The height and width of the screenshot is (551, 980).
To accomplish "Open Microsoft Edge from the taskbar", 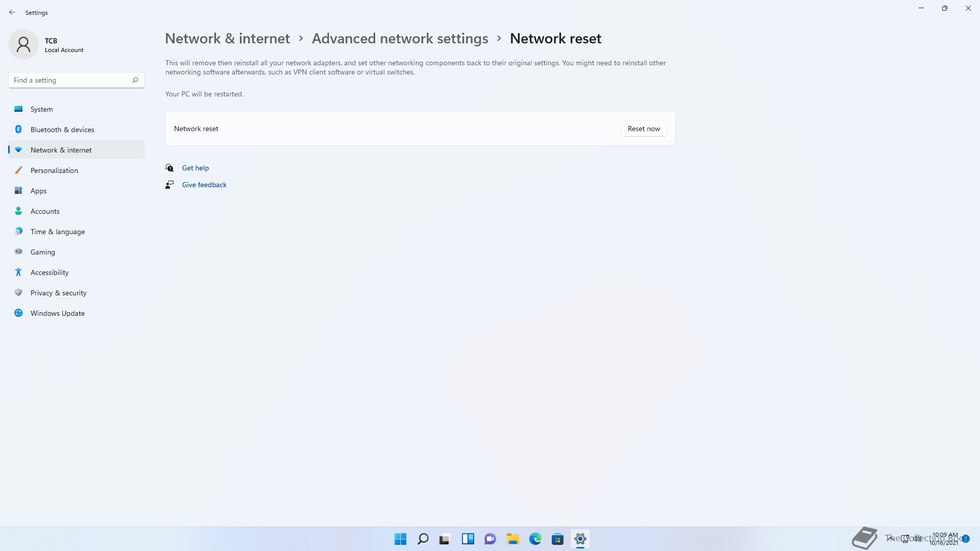I will tap(535, 539).
